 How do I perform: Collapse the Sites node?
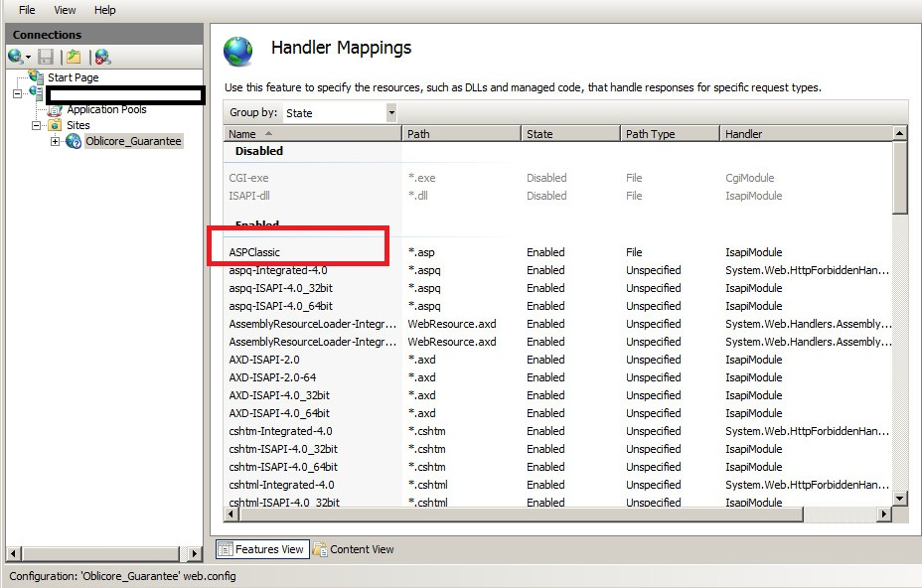pyautogui.click(x=36, y=125)
